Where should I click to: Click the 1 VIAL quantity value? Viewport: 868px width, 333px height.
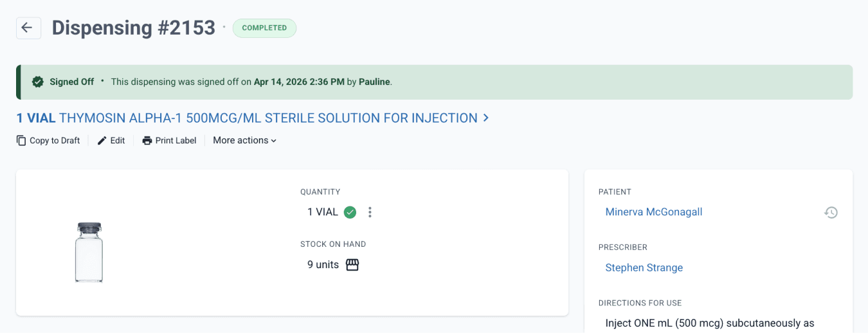(x=323, y=212)
